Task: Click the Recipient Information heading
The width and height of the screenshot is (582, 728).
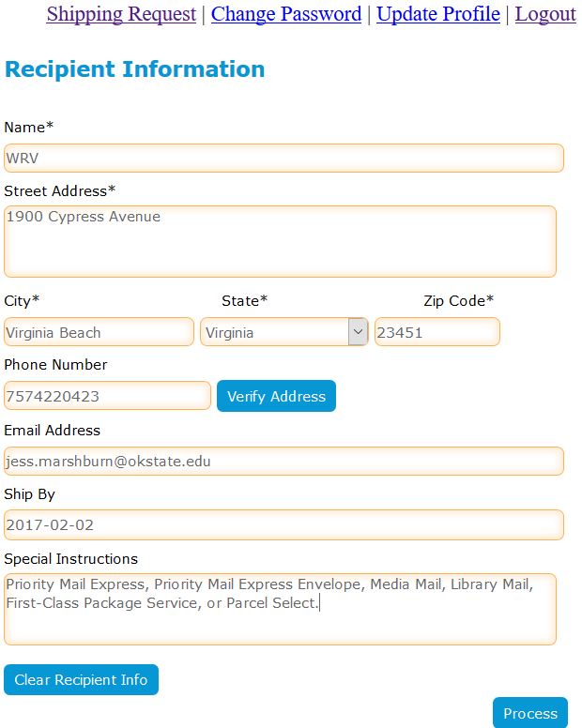Action: coord(134,69)
